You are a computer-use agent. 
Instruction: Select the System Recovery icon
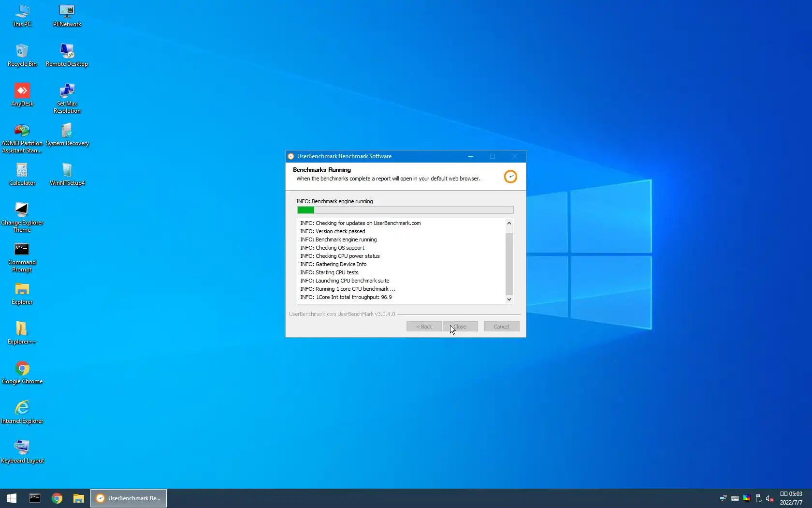(x=67, y=134)
